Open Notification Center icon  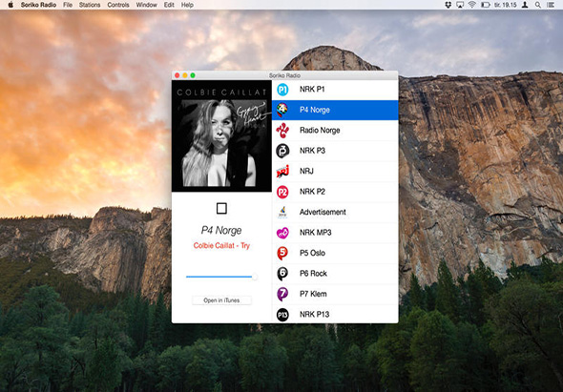[550, 5]
